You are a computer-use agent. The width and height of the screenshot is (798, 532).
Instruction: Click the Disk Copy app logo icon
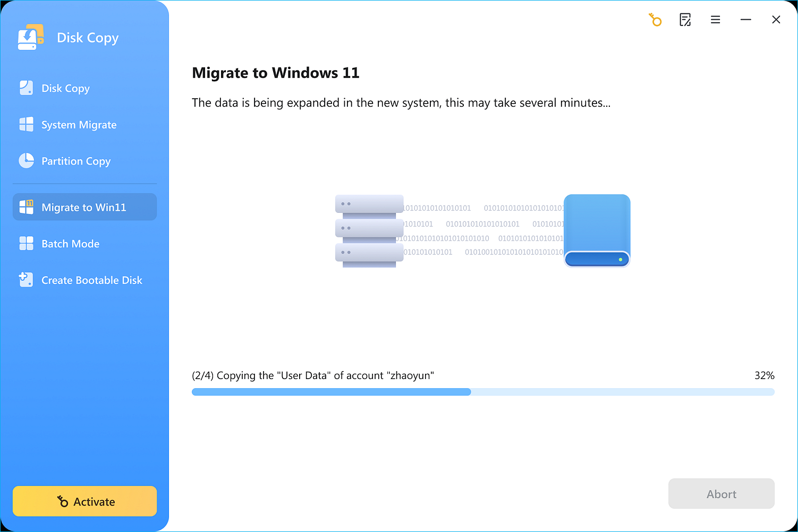31,37
